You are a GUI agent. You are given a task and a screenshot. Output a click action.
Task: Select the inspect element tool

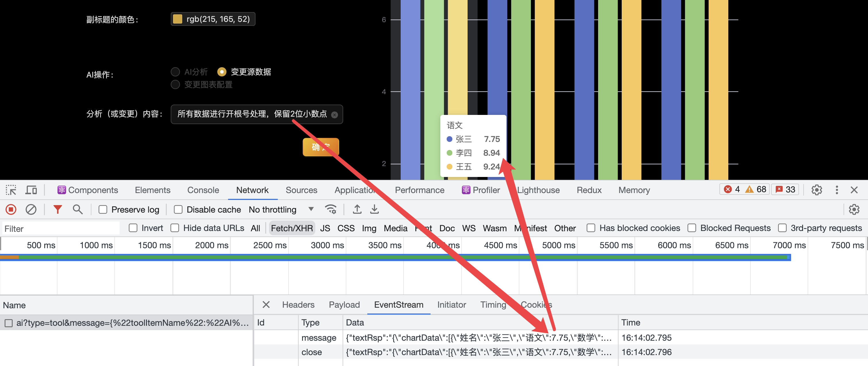[10, 190]
